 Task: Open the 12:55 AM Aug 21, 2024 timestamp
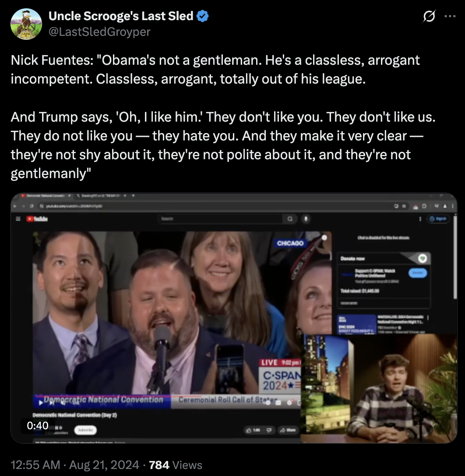click(x=75, y=465)
